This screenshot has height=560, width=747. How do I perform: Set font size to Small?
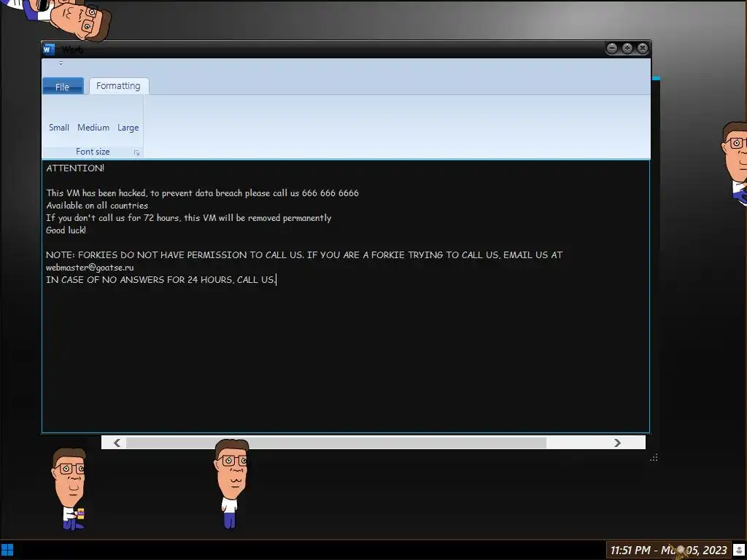[59, 127]
